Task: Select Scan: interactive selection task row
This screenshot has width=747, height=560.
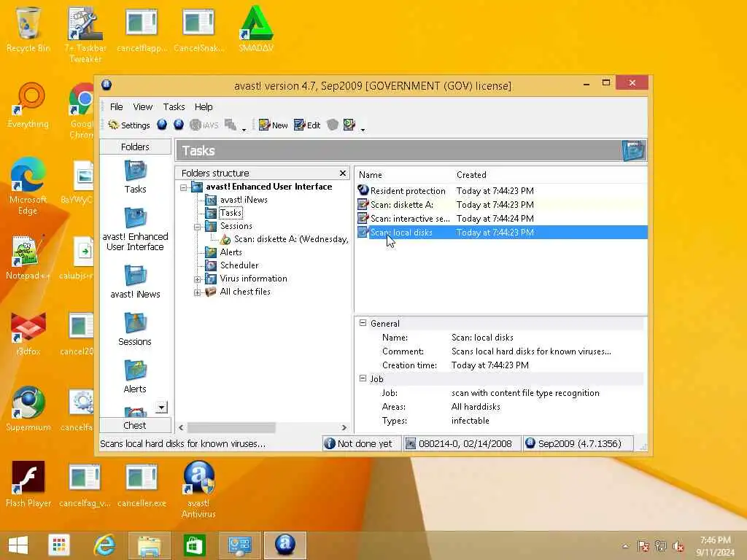Action: tap(502, 219)
